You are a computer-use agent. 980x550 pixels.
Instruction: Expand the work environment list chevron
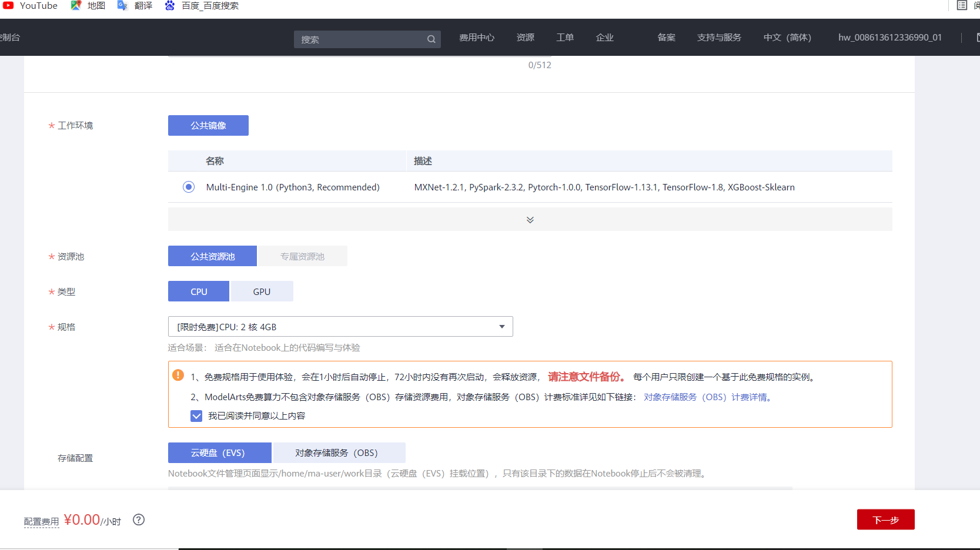point(530,220)
